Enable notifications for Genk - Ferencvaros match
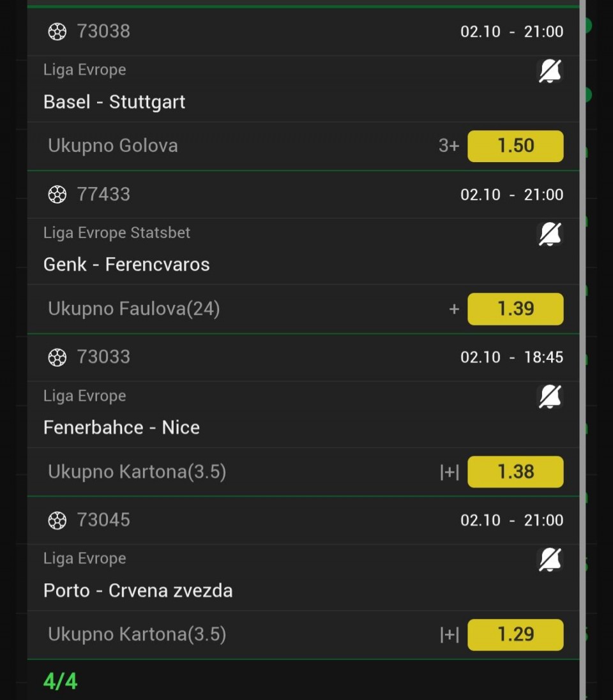The image size is (613, 700). 550,234
